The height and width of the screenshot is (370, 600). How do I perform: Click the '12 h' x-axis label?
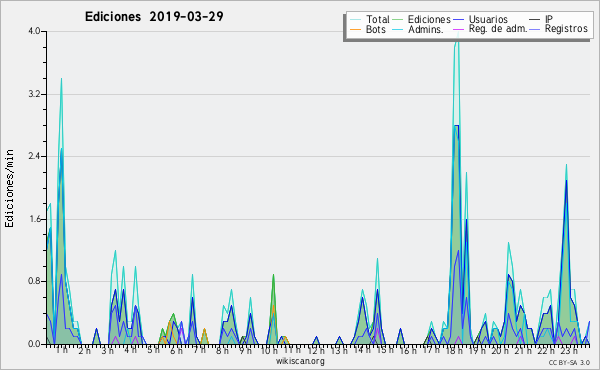pyautogui.click(x=316, y=350)
